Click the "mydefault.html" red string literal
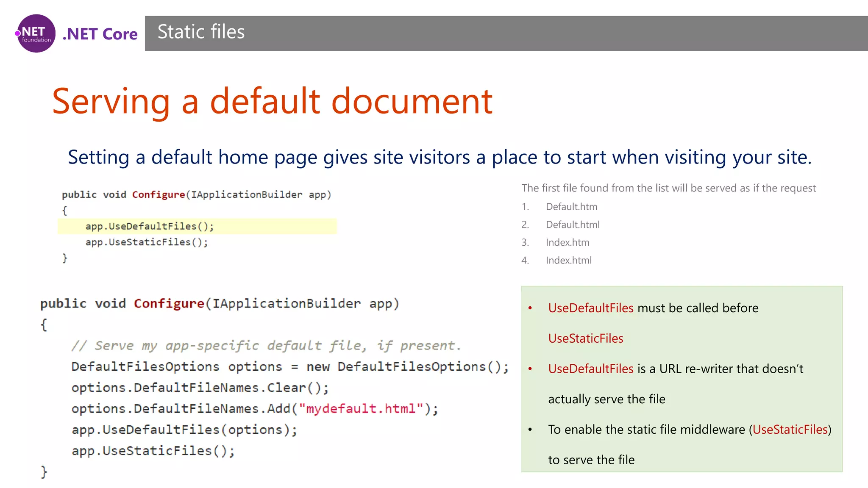Image resolution: width=868 pixels, height=488 pixels. [361, 409]
